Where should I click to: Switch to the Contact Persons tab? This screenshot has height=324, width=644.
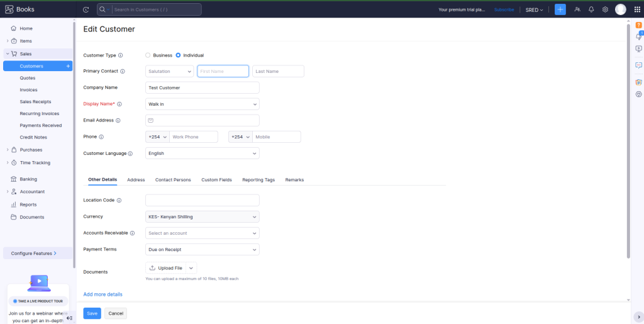point(173,180)
